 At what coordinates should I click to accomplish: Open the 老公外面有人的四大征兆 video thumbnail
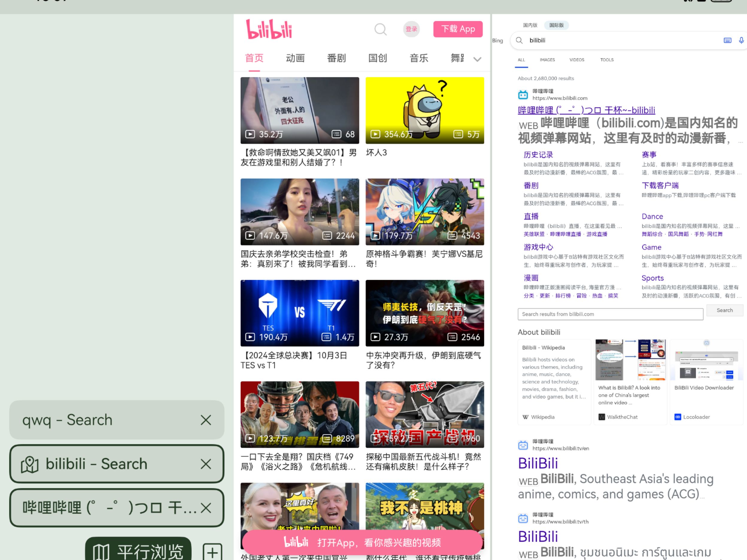[x=300, y=110]
